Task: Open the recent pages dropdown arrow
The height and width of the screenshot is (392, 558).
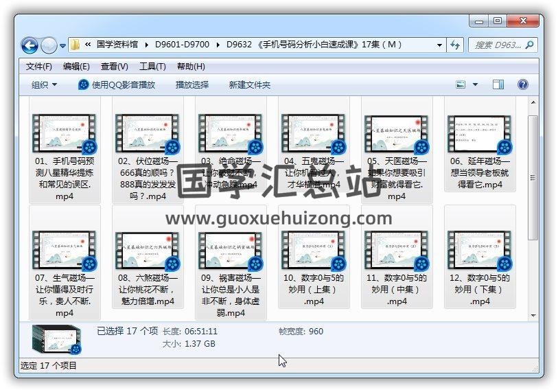Action: [x=63, y=46]
